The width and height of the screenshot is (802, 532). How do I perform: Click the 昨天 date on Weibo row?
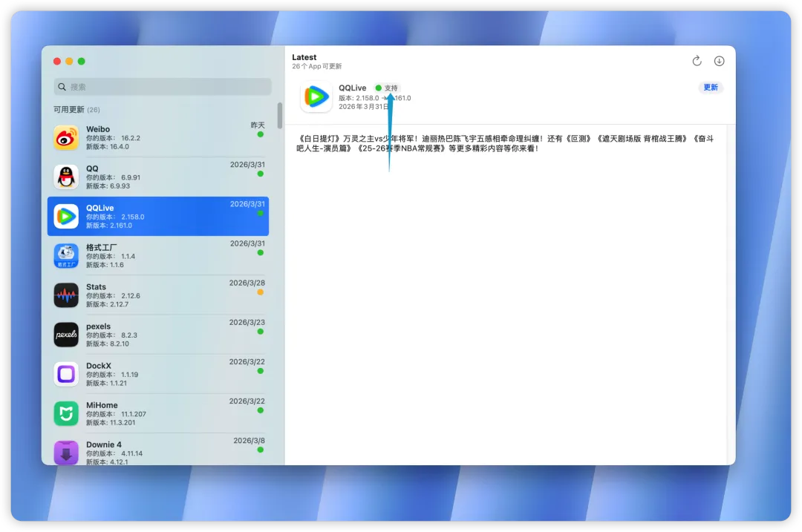click(x=258, y=125)
